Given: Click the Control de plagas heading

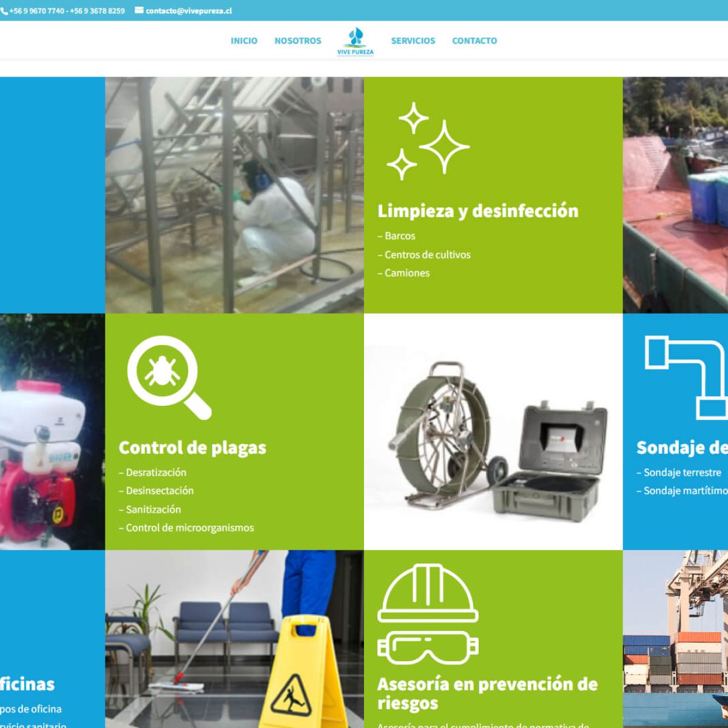Looking at the screenshot, I should tap(193, 447).
